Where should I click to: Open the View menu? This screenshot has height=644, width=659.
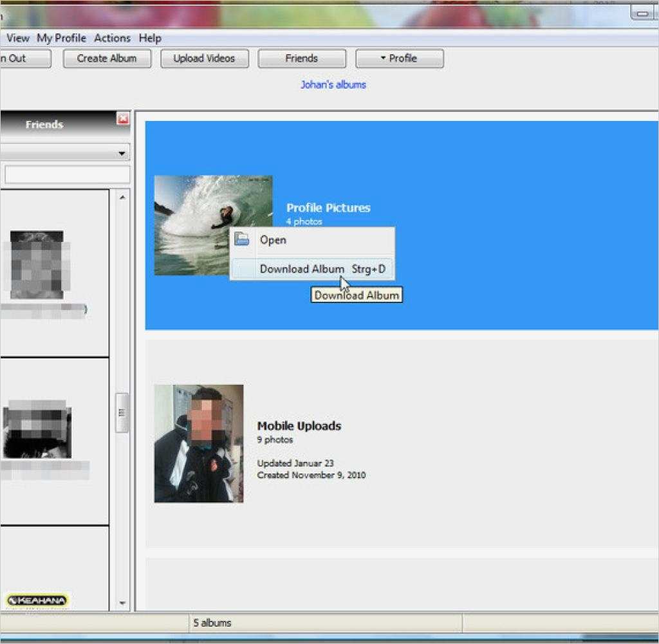point(17,38)
